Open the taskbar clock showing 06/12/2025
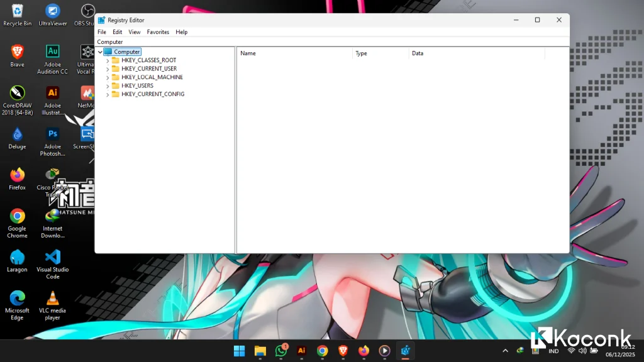This screenshot has height=362, width=644. (x=620, y=351)
